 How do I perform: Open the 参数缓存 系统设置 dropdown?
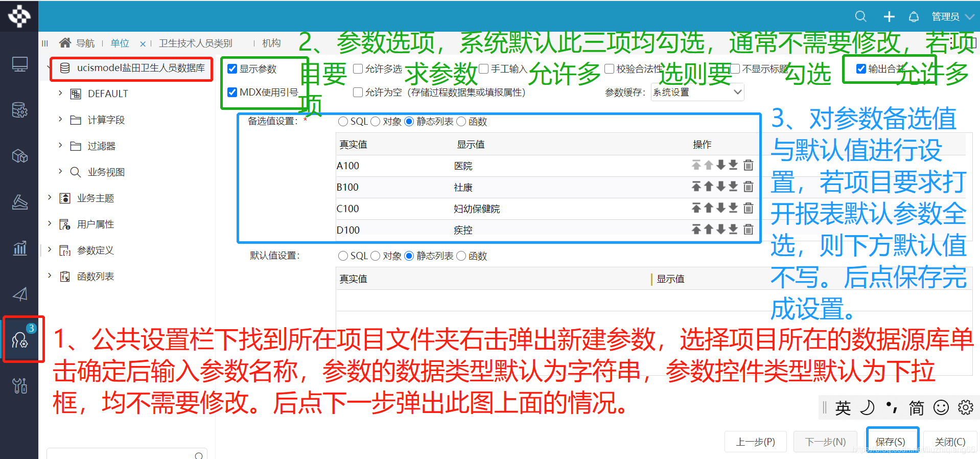(697, 92)
